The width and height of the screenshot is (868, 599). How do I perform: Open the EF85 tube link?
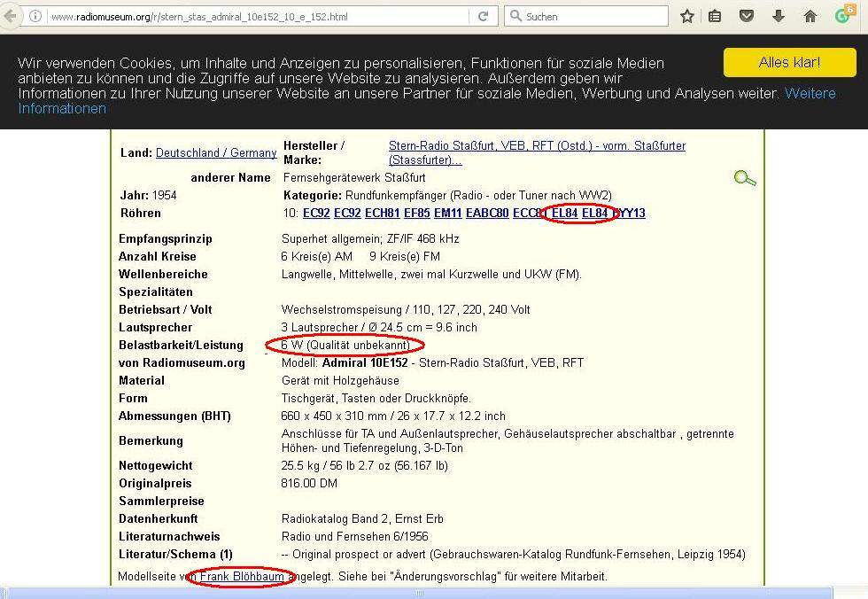[x=417, y=214]
